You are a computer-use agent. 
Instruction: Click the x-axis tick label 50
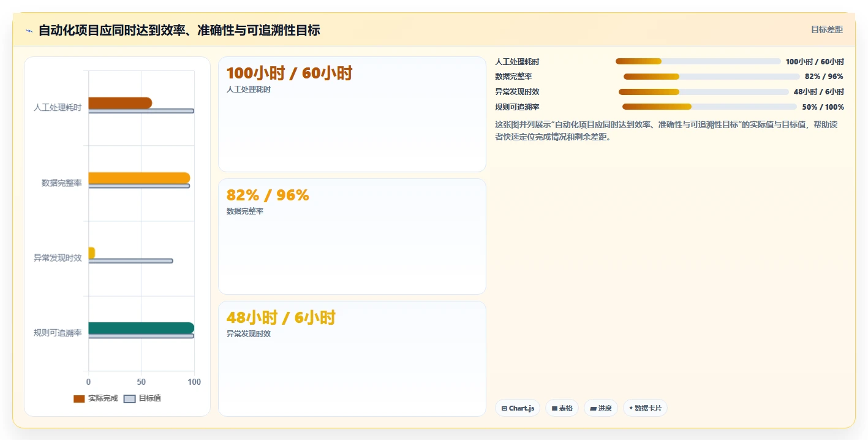(142, 382)
